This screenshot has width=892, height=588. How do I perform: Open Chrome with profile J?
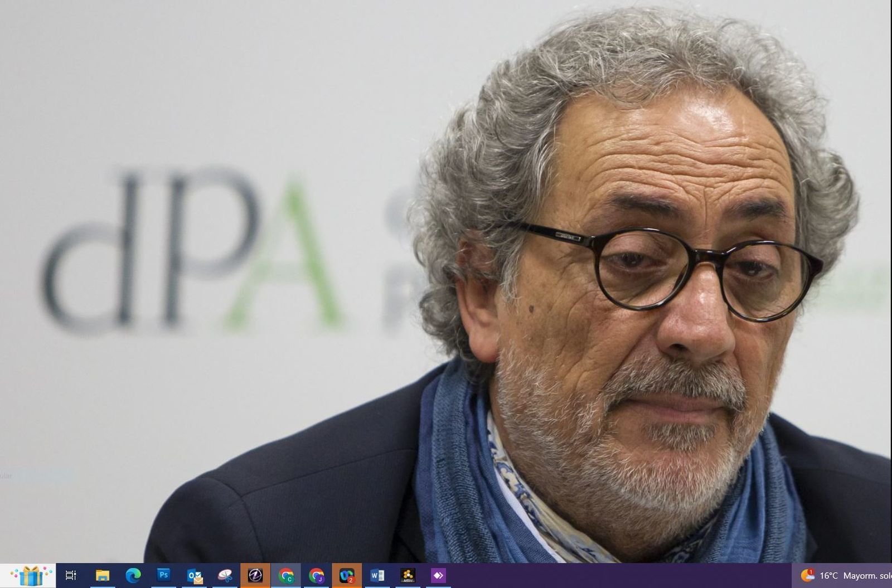tap(317, 575)
